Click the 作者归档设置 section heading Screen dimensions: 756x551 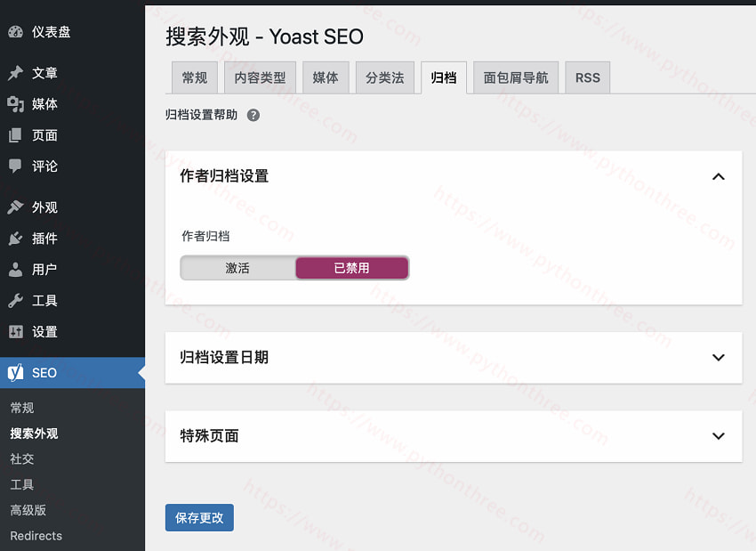tap(224, 175)
